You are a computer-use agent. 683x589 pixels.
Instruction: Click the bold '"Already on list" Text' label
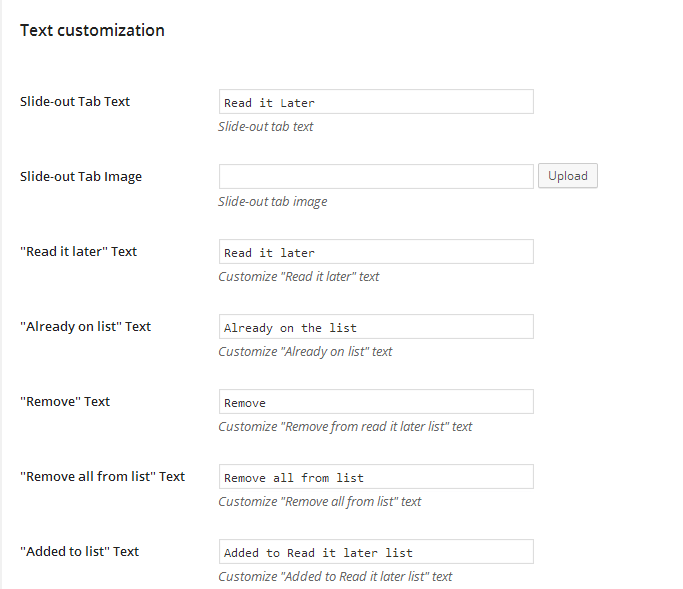pos(86,326)
